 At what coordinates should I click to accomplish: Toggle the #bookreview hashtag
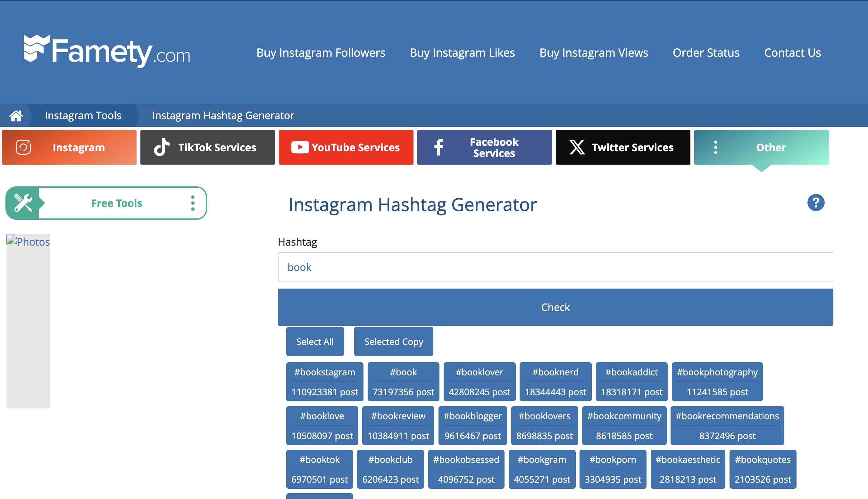tap(398, 426)
